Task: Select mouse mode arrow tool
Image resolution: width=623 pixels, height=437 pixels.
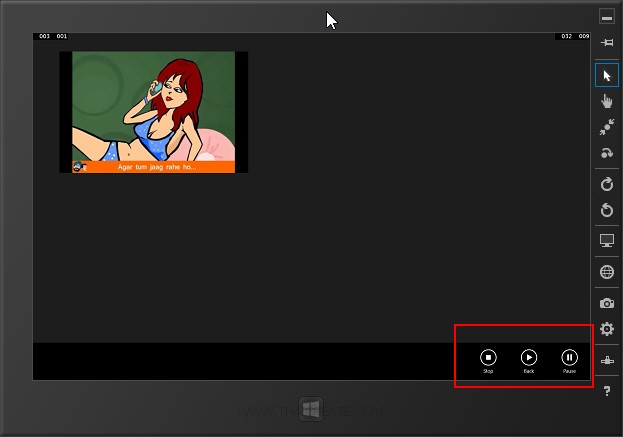Action: pyautogui.click(x=607, y=75)
